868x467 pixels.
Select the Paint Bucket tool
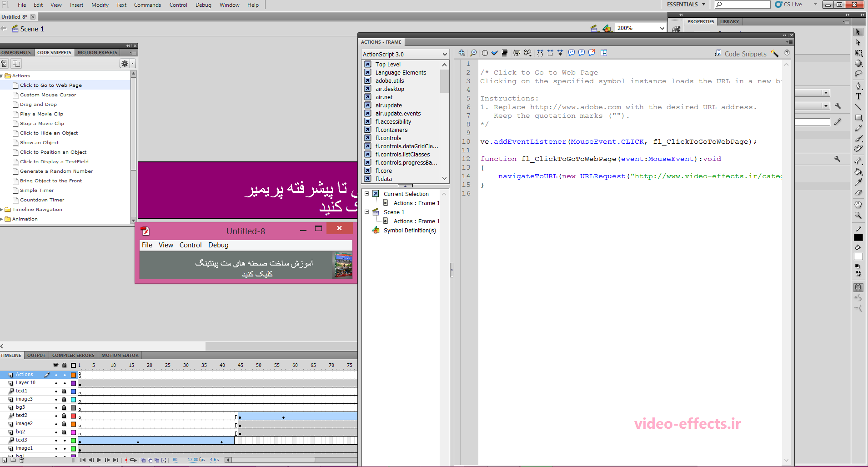[x=858, y=172]
